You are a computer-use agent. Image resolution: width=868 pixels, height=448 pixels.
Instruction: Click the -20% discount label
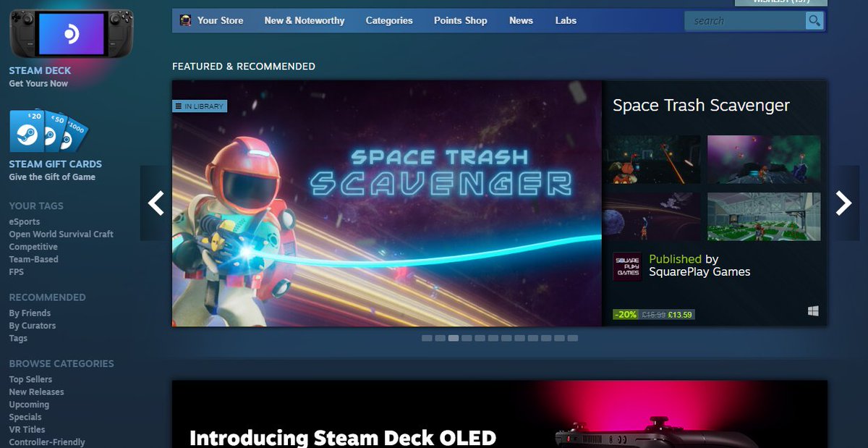(x=626, y=315)
